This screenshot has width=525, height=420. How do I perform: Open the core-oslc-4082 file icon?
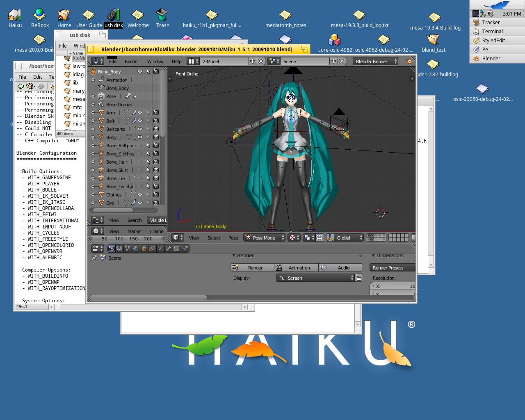point(335,43)
